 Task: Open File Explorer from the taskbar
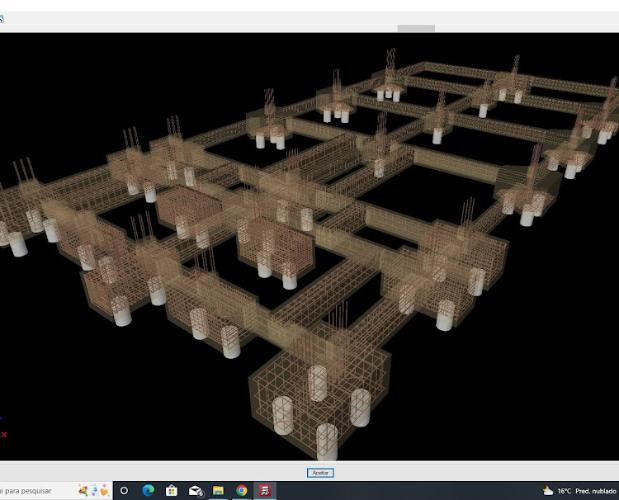(218, 491)
